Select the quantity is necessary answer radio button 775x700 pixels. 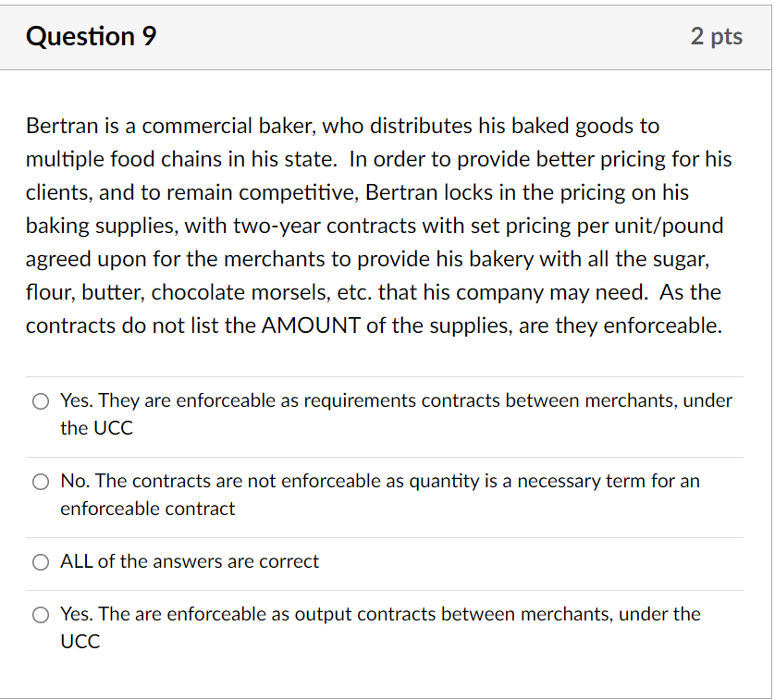click(x=41, y=482)
